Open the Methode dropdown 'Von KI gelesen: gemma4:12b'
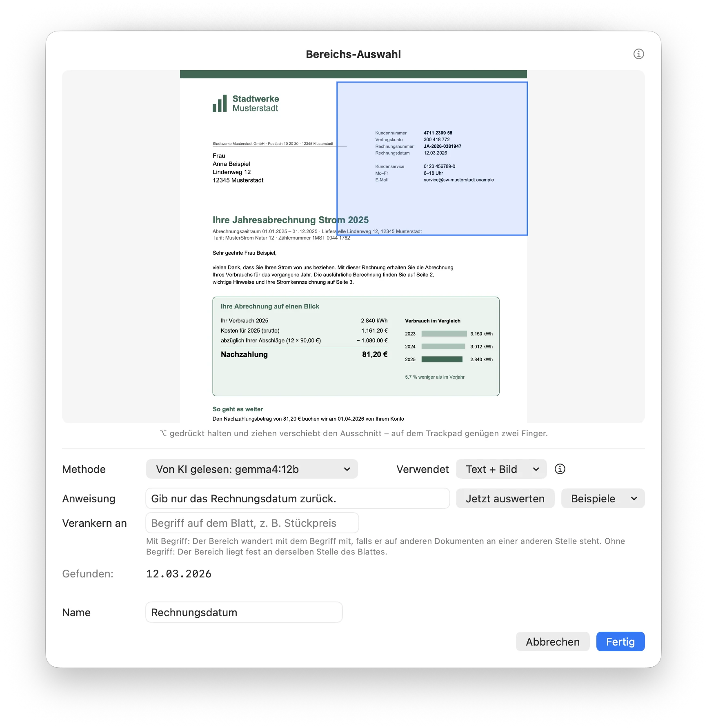 252,469
